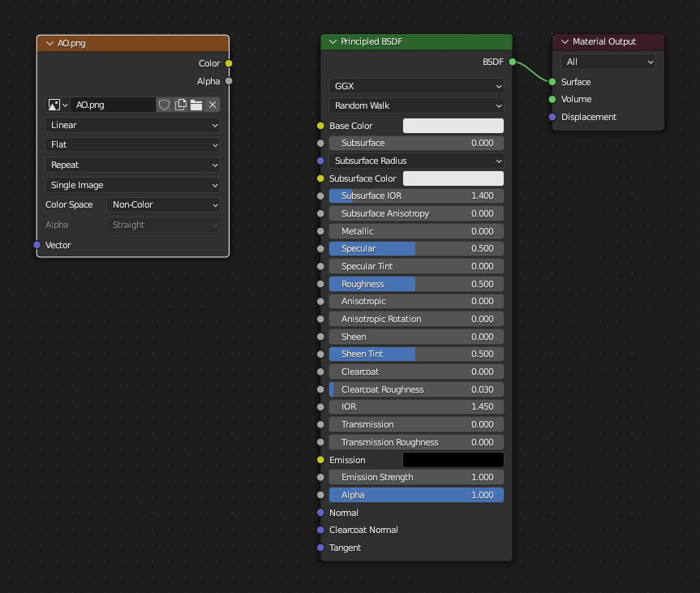Click the Subsurface Anisotropy slider
Viewport: 700px width, 593px height.
pos(417,213)
